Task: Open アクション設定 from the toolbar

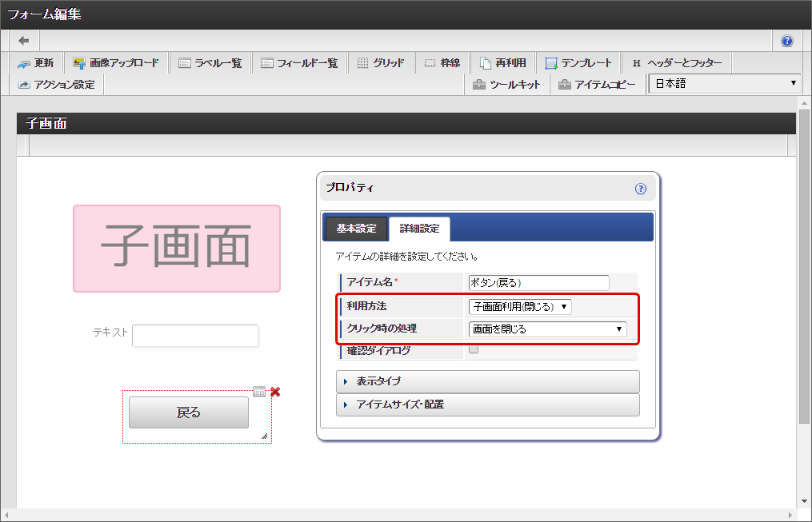Action: click(57, 84)
